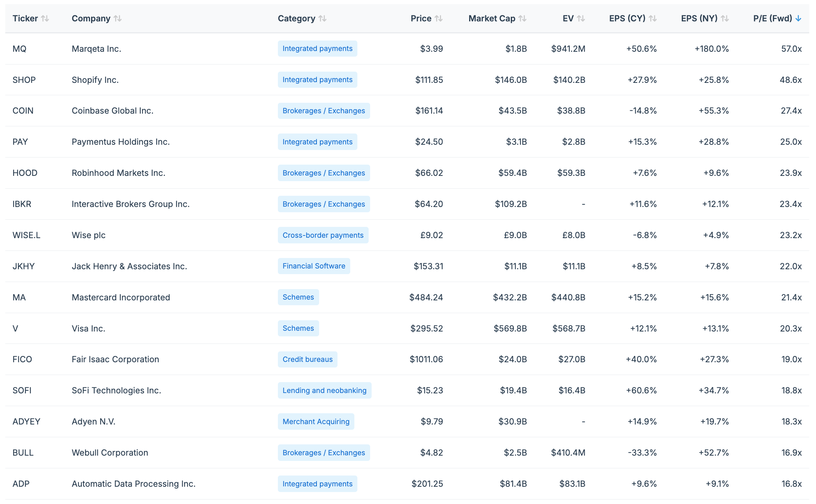This screenshot has height=504, width=816.
Task: Open the Merchant Acquiring category tag
Action: (316, 421)
